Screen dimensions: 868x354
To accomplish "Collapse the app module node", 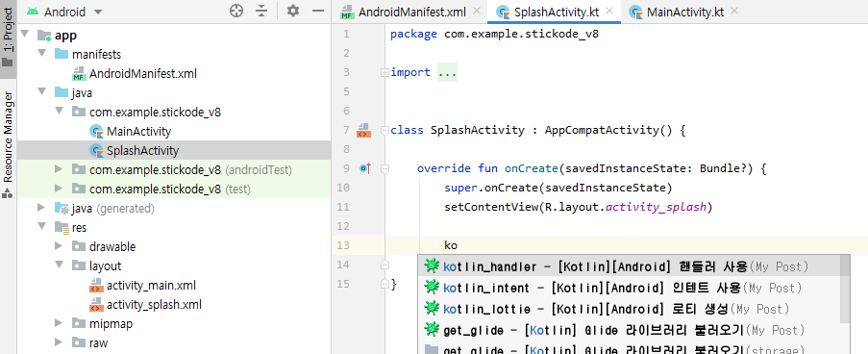I will tap(24, 36).
